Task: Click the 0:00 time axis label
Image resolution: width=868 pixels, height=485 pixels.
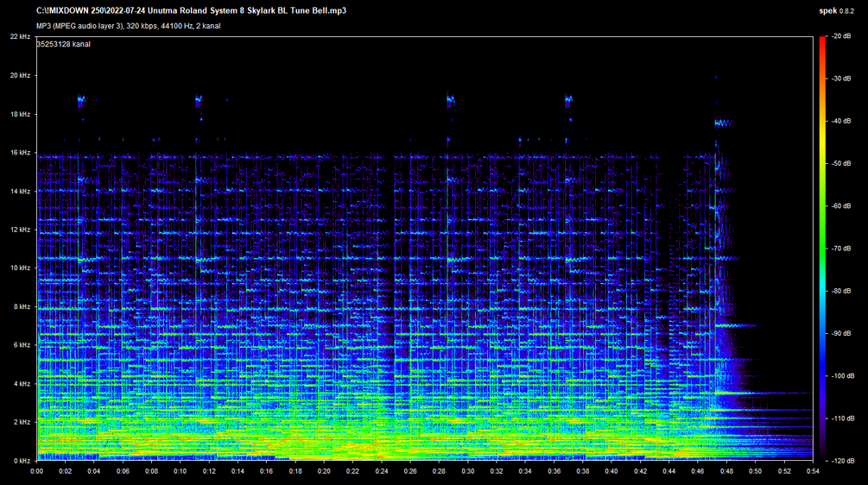Action: pos(36,471)
